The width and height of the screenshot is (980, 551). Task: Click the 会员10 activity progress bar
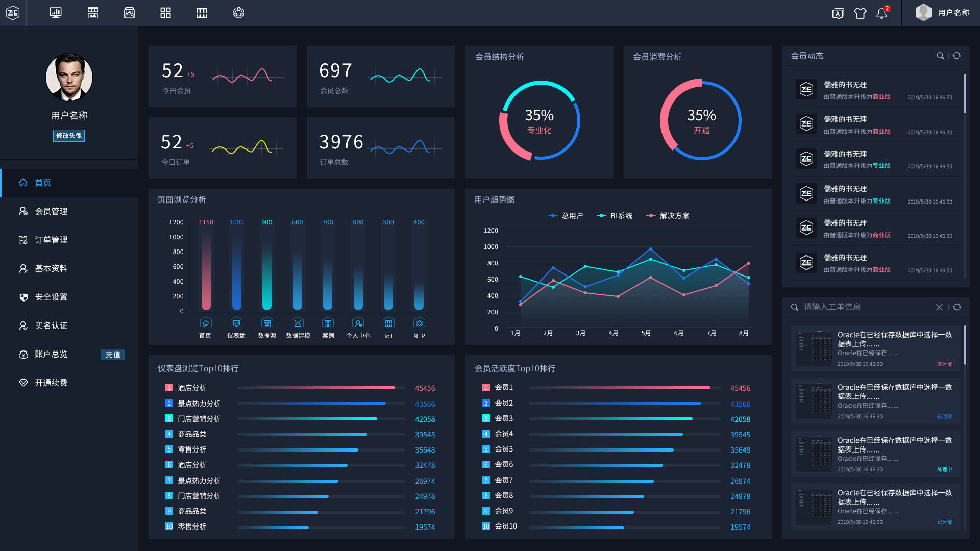(624, 527)
